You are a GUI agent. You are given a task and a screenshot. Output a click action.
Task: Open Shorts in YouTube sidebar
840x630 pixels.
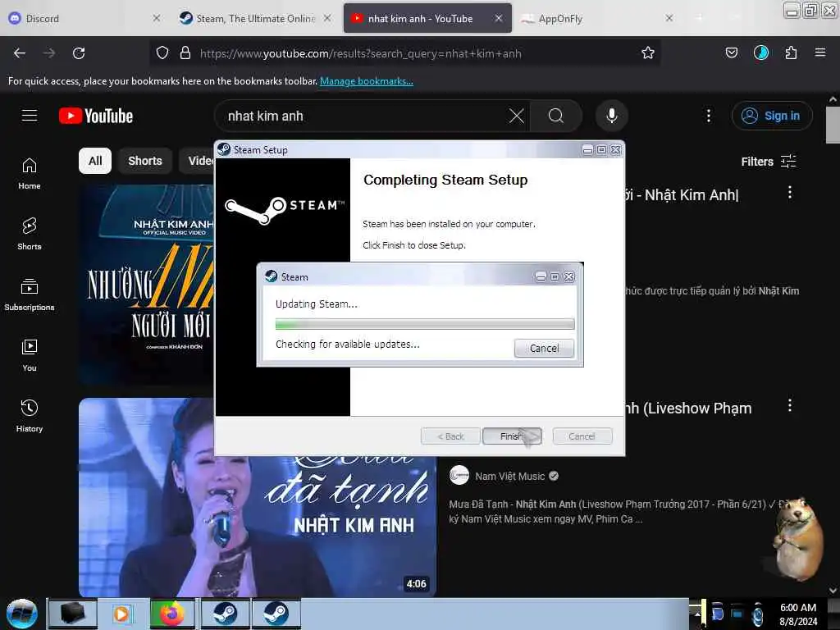[30, 235]
